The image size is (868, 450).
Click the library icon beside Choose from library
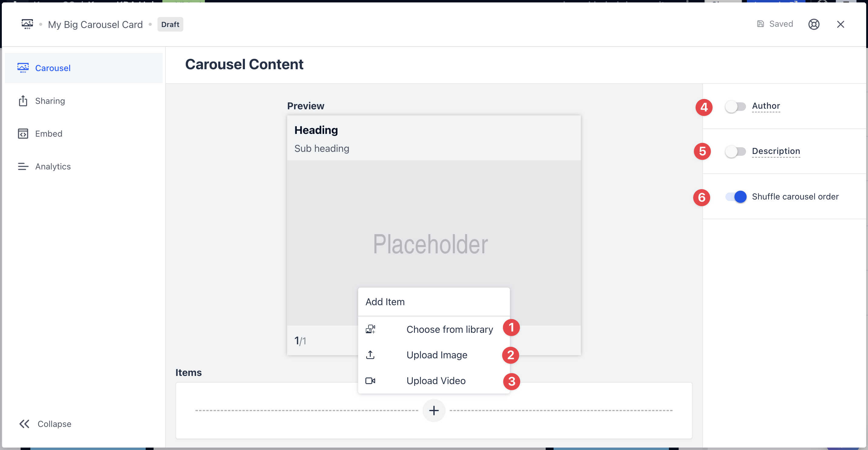[370, 329]
